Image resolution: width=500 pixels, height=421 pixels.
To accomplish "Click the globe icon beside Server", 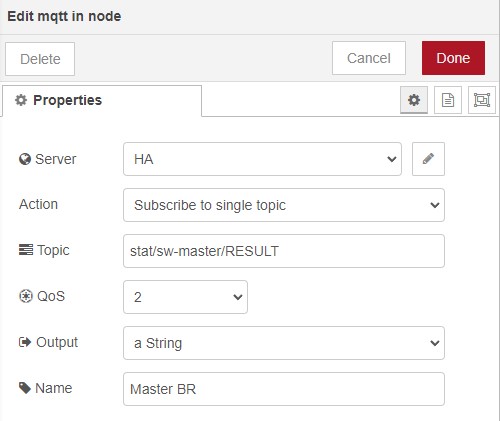I will pyautogui.click(x=25, y=159).
